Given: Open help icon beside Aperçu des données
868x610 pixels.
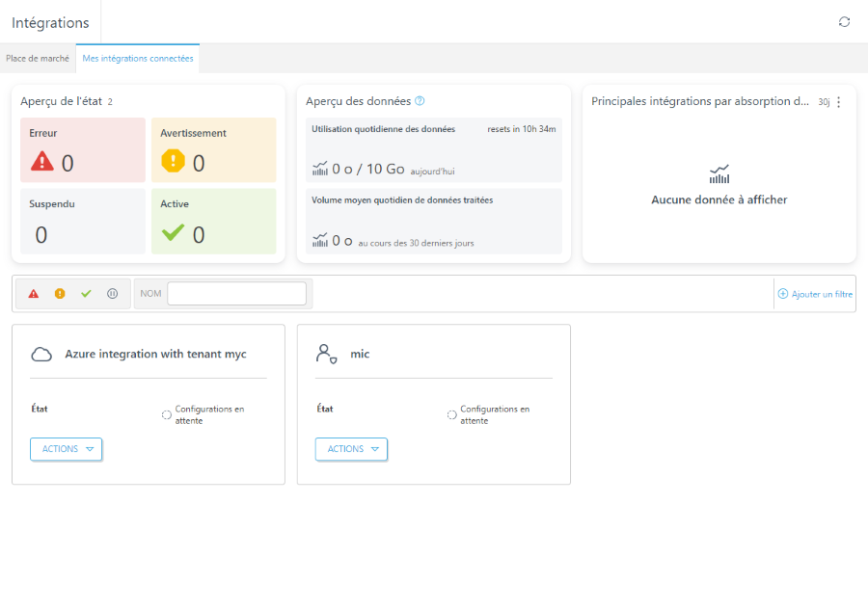Looking at the screenshot, I should (420, 100).
